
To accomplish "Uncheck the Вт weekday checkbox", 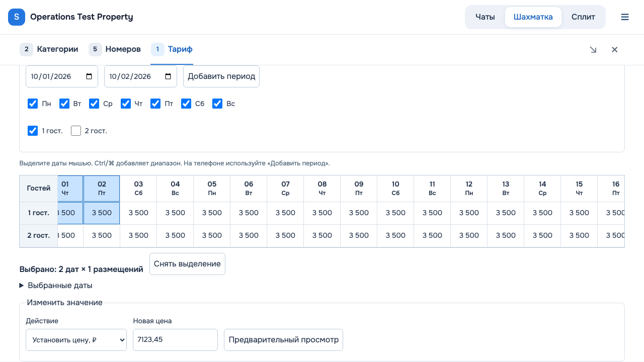I will pyautogui.click(x=64, y=104).
